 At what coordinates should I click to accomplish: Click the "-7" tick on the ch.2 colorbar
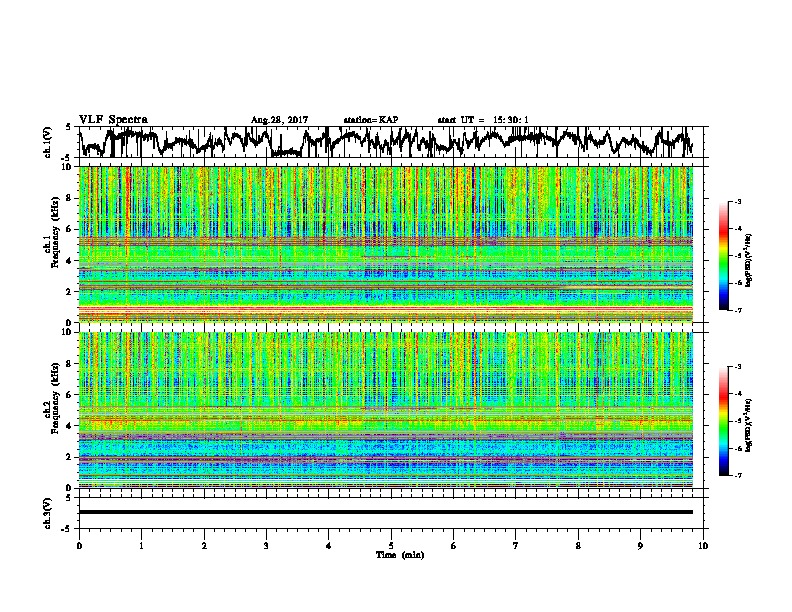(738, 475)
